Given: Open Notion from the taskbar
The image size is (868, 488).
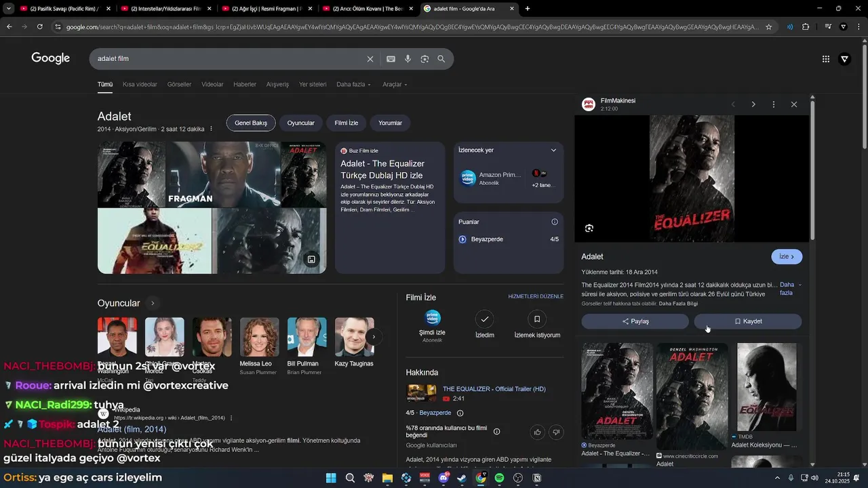Looking at the screenshot, I should tap(537, 478).
